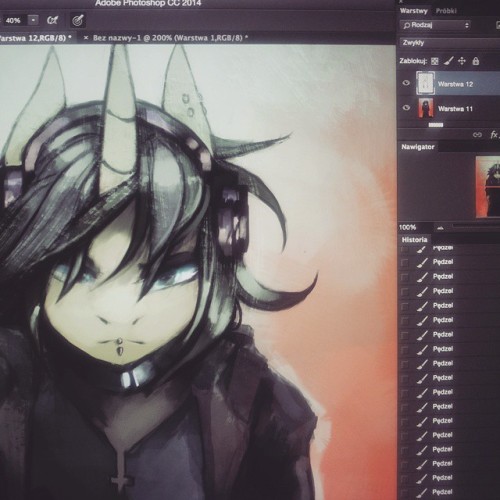Lock transparent pixels for layer
Viewport: 500px width, 500px height.
(x=435, y=61)
